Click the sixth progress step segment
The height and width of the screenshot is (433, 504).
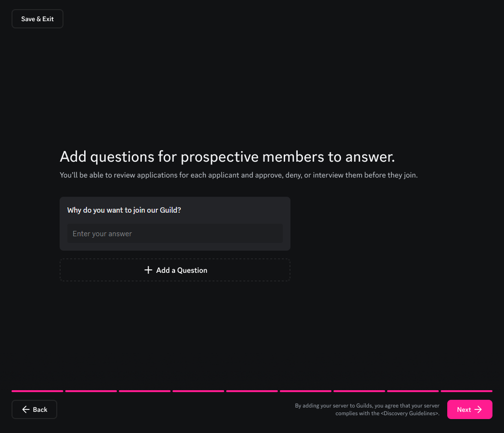[305, 391]
